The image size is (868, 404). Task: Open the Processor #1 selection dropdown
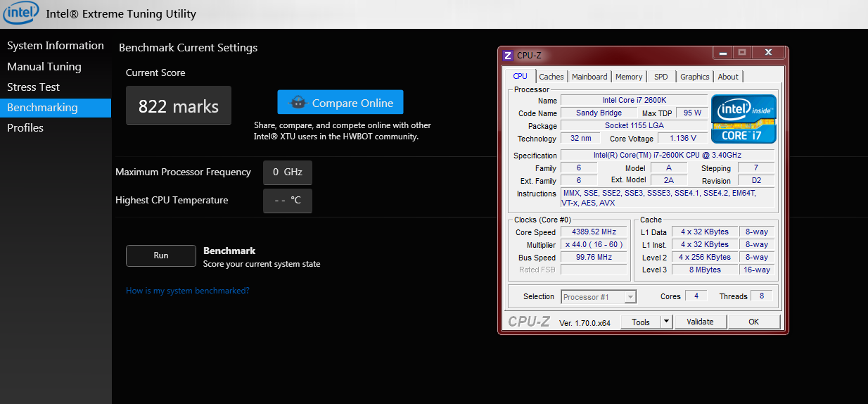pos(599,297)
